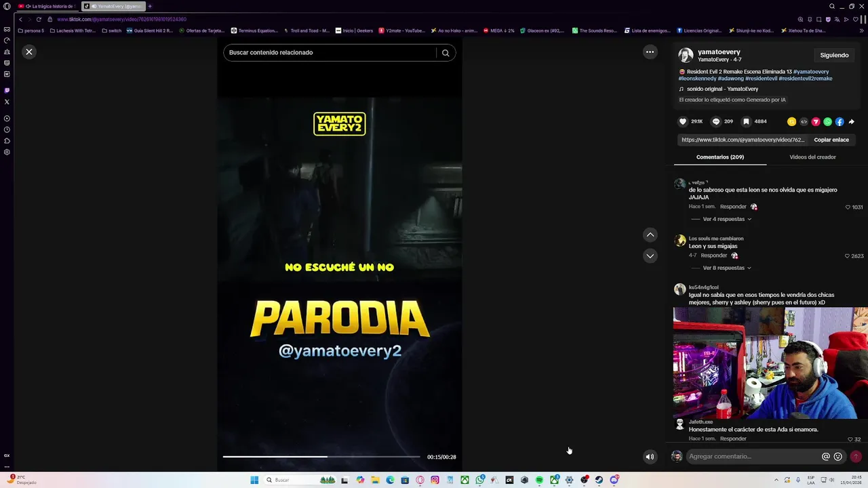This screenshot has width=868, height=488.
Task: Select the 'Comentarios (209)' tab
Action: (720, 157)
